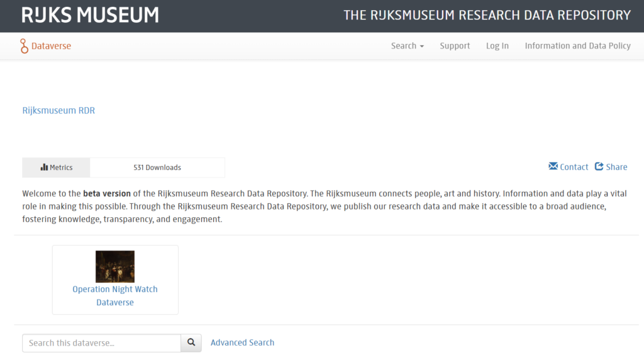Open Operation Night Watch Dataverse link
The image size is (644, 360).
coord(115,295)
